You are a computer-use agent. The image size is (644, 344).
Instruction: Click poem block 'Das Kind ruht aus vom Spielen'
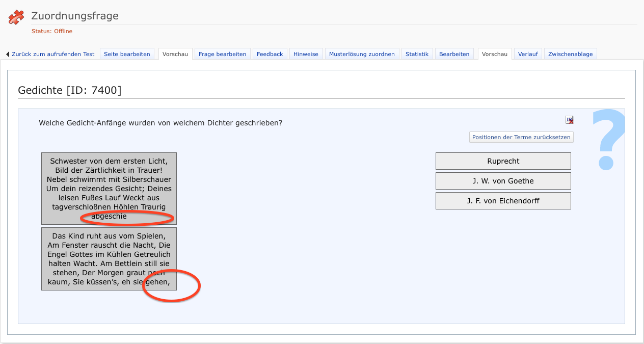coord(109,258)
